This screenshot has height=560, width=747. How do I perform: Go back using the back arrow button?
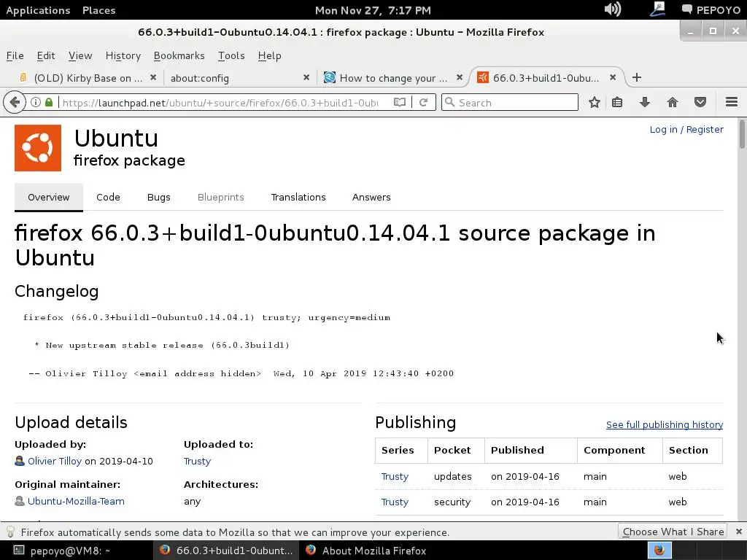(15, 102)
